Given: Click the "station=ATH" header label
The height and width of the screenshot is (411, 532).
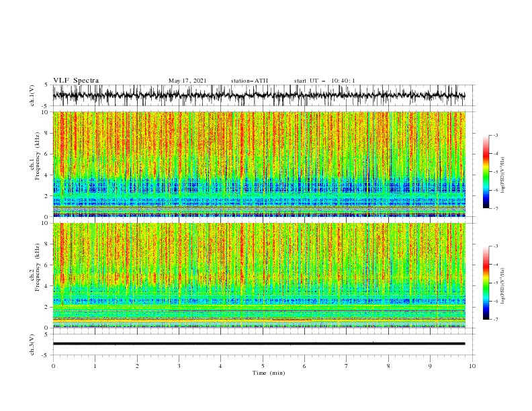Looking at the screenshot, I should [249, 81].
